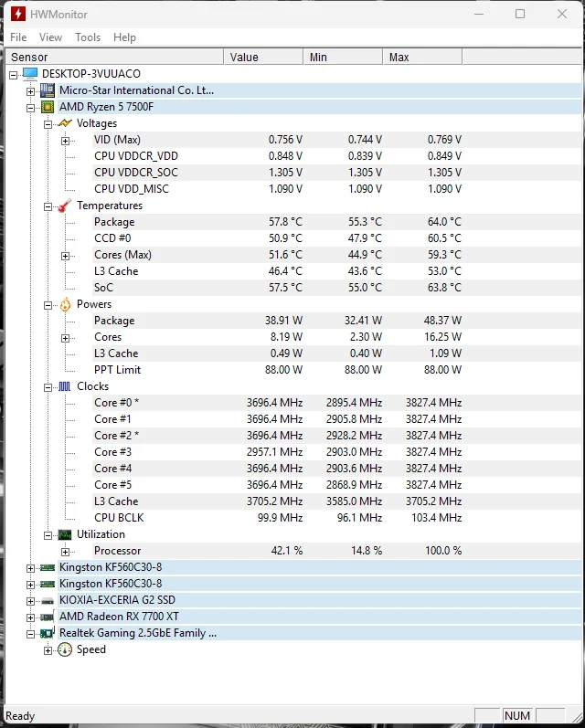Screen dimensions: 585x728
Task: Click the Voltages lightning wave icon
Action: tap(65, 123)
